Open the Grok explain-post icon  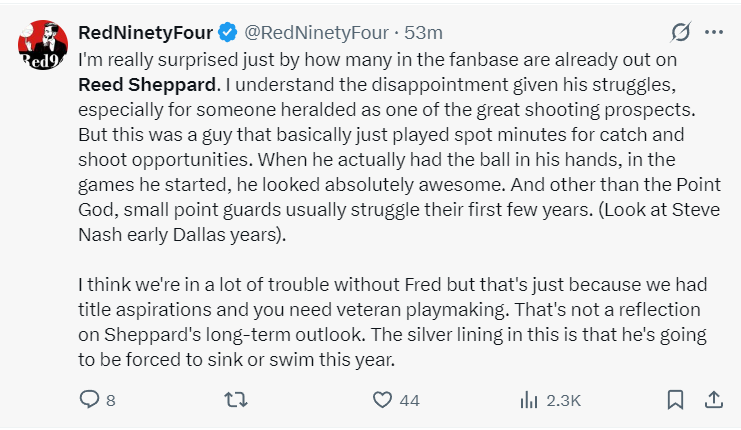pyautogui.click(x=680, y=33)
